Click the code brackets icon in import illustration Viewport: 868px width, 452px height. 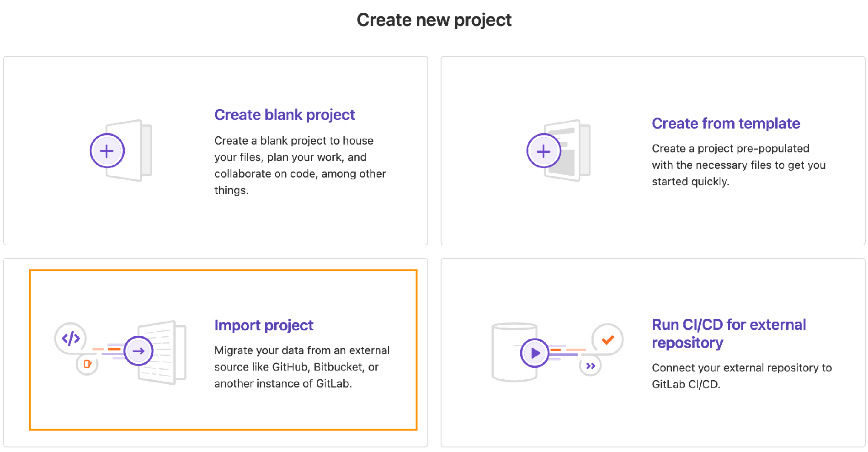coord(71,339)
